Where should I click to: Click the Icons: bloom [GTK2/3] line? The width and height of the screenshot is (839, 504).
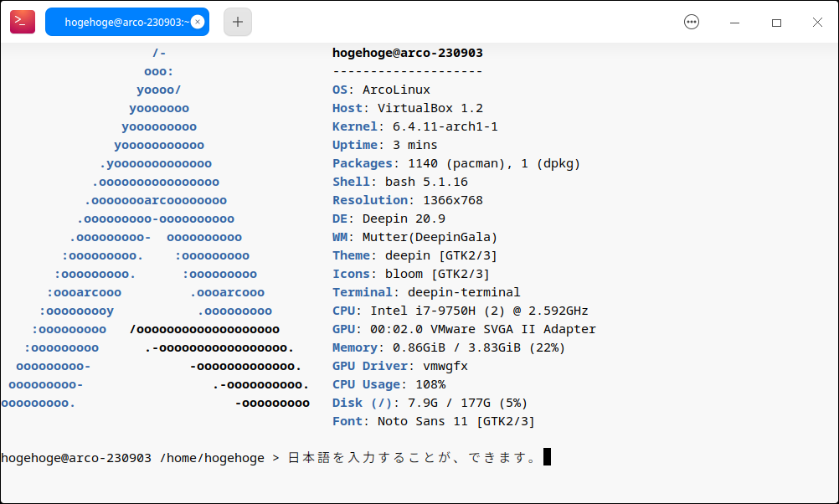[x=411, y=274]
